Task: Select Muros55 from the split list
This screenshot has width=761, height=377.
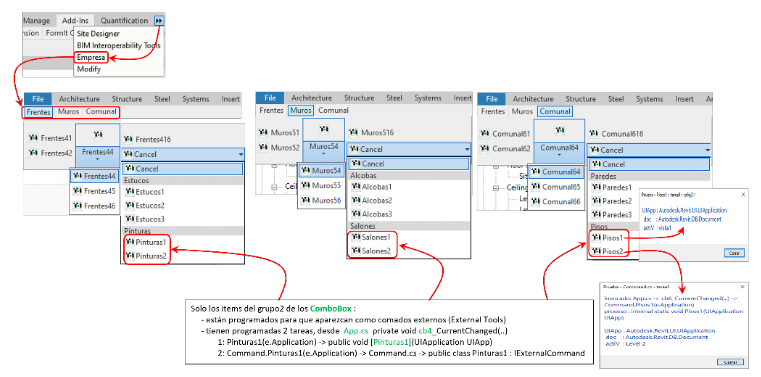Action: 321,185
